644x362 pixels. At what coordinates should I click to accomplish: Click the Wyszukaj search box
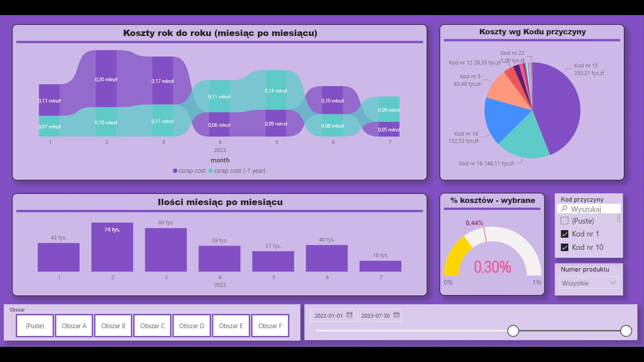click(589, 209)
